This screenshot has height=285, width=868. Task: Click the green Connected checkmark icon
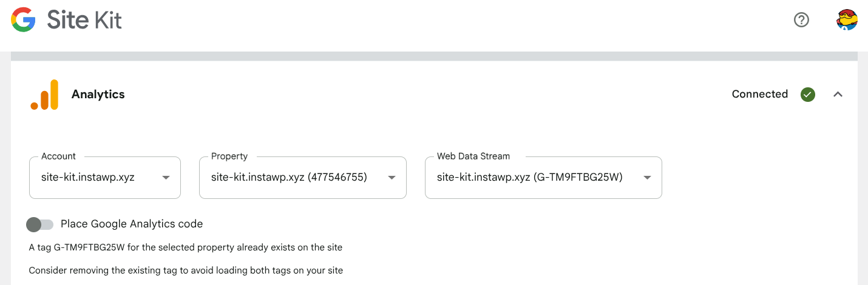807,95
